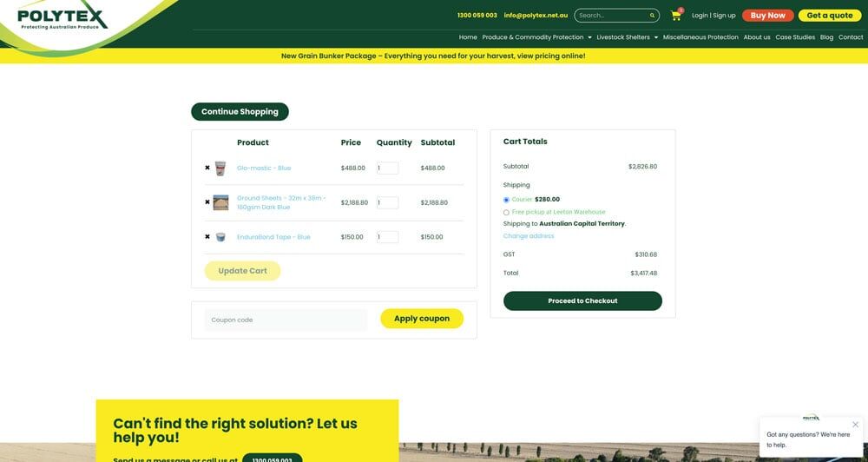This screenshot has height=462, width=868.
Task: Click Continue Shopping button
Action: pyautogui.click(x=240, y=111)
